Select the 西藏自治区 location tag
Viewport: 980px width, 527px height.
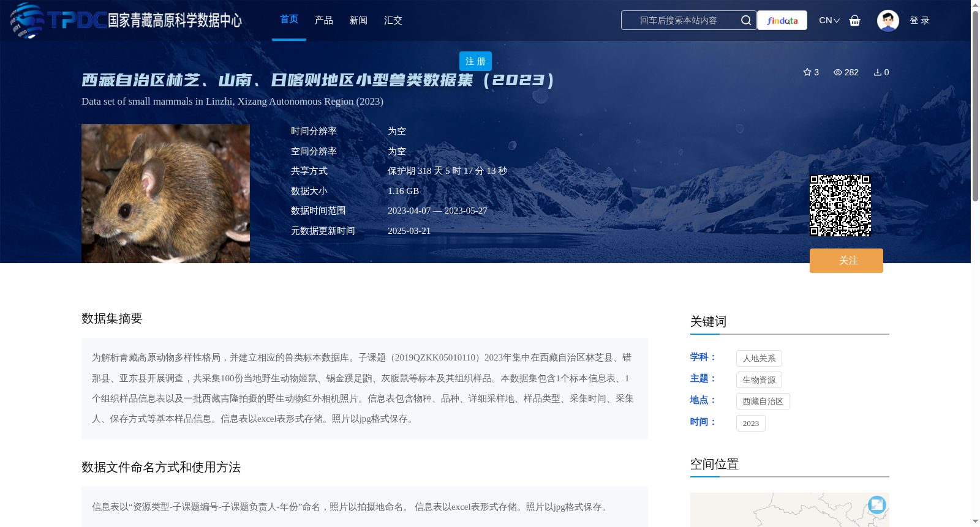coord(763,402)
